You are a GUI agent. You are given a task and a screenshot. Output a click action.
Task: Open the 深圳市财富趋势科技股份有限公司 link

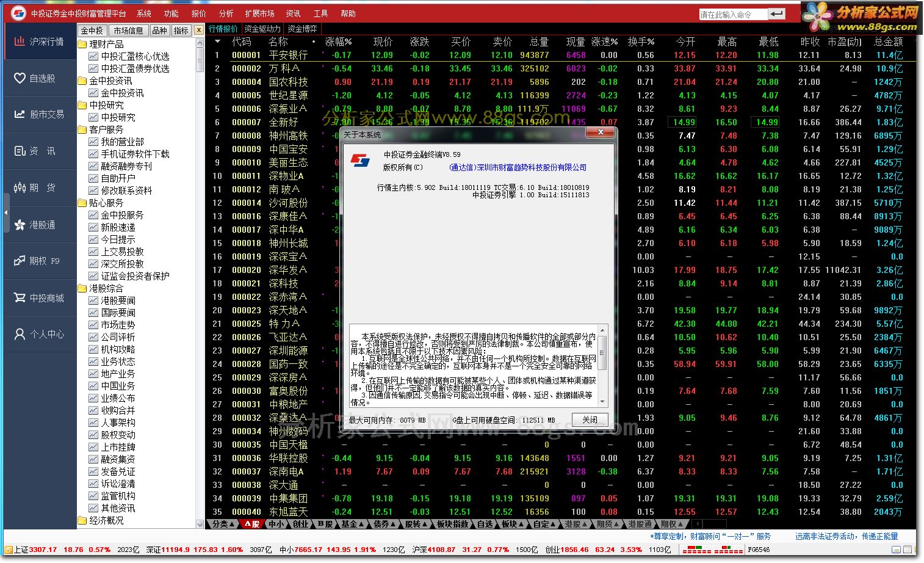click(518, 167)
